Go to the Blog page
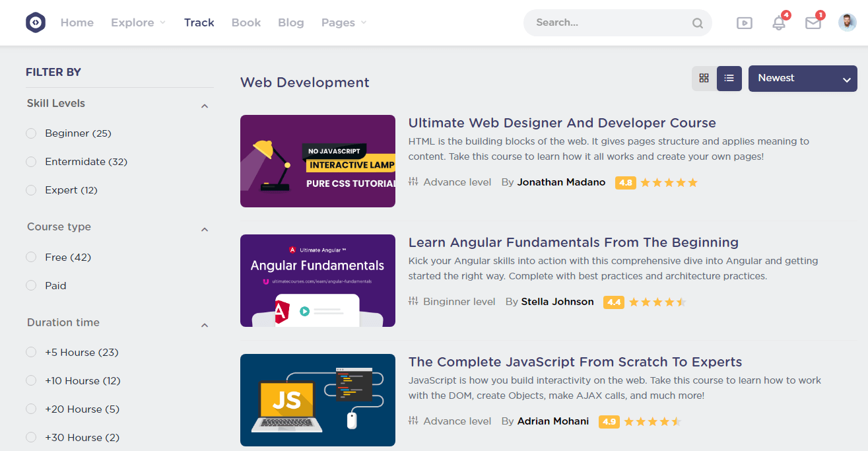868x451 pixels. [x=290, y=22]
